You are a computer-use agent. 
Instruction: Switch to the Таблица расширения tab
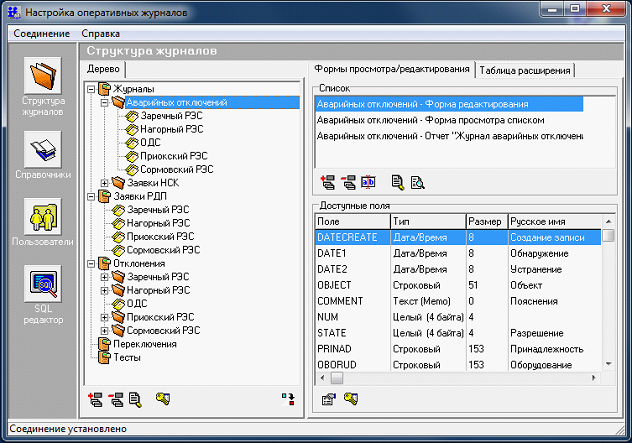(525, 70)
